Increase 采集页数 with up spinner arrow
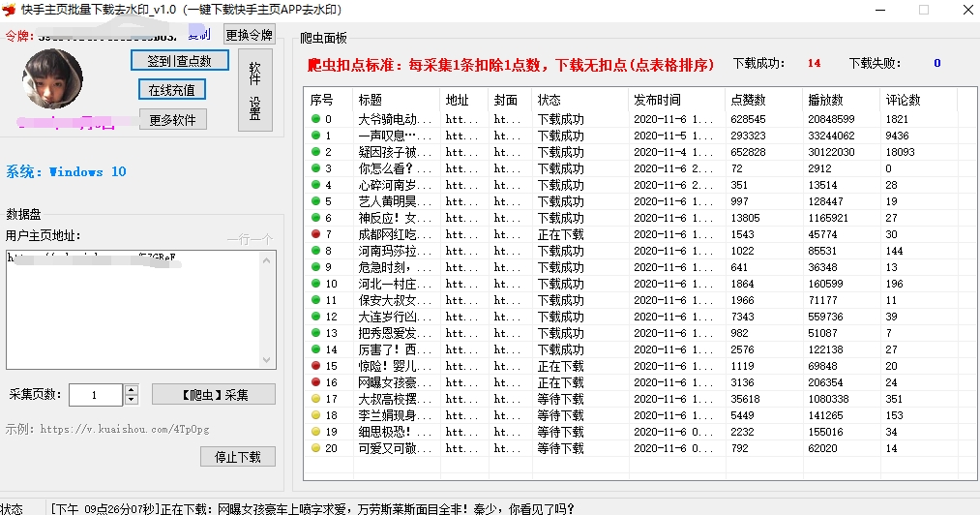This screenshot has height=515, width=980. (x=132, y=389)
